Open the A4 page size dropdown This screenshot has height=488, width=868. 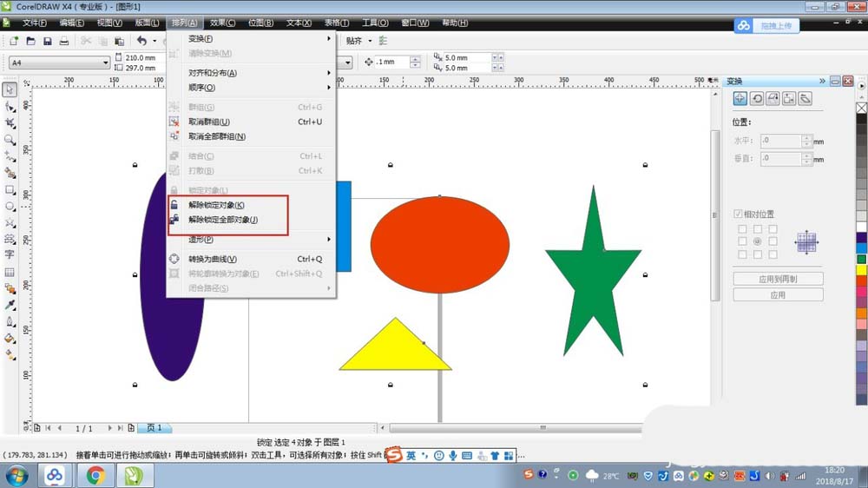pos(105,63)
